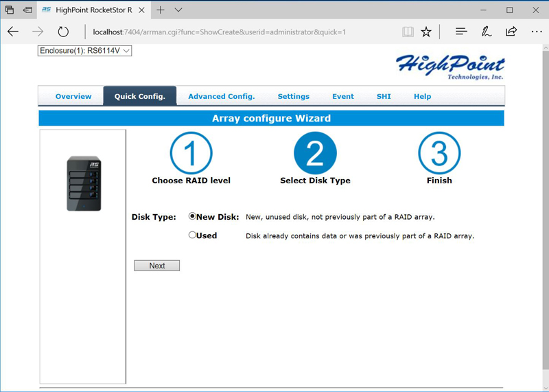Select the New Disk radio button
Image resolution: width=549 pixels, height=392 pixels.
tap(192, 216)
